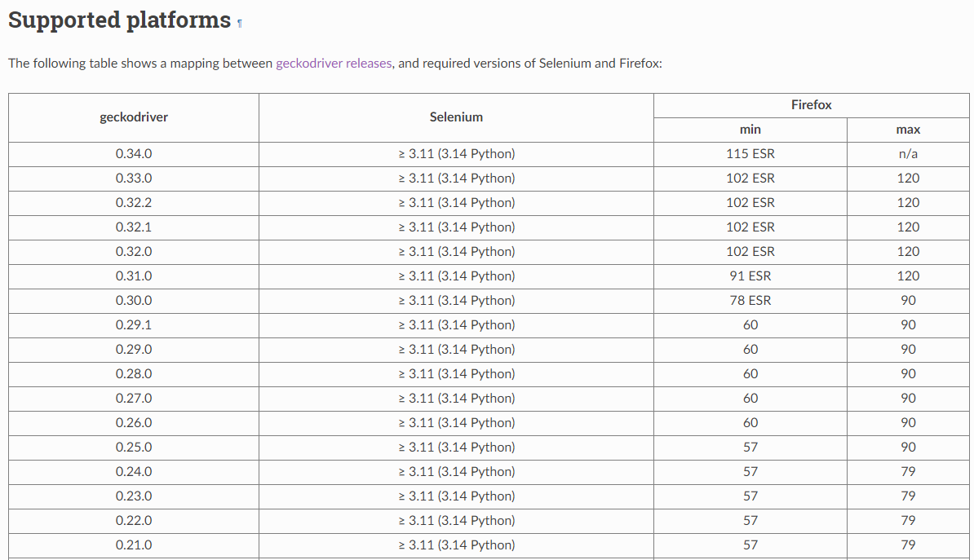Screen dimensions: 974x560
Task: Select geckodriver version 0.32.2 cell
Action: (x=134, y=203)
